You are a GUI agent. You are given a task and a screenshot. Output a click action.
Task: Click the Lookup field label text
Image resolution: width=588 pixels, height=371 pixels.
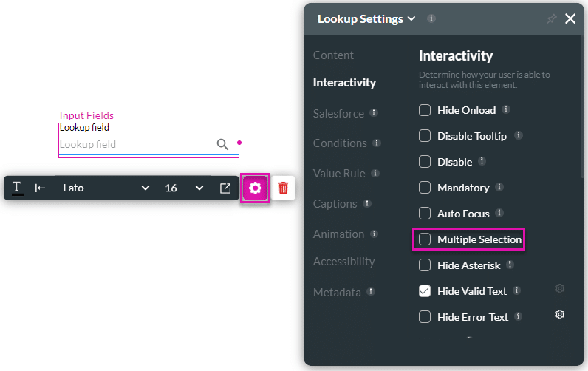click(x=84, y=128)
